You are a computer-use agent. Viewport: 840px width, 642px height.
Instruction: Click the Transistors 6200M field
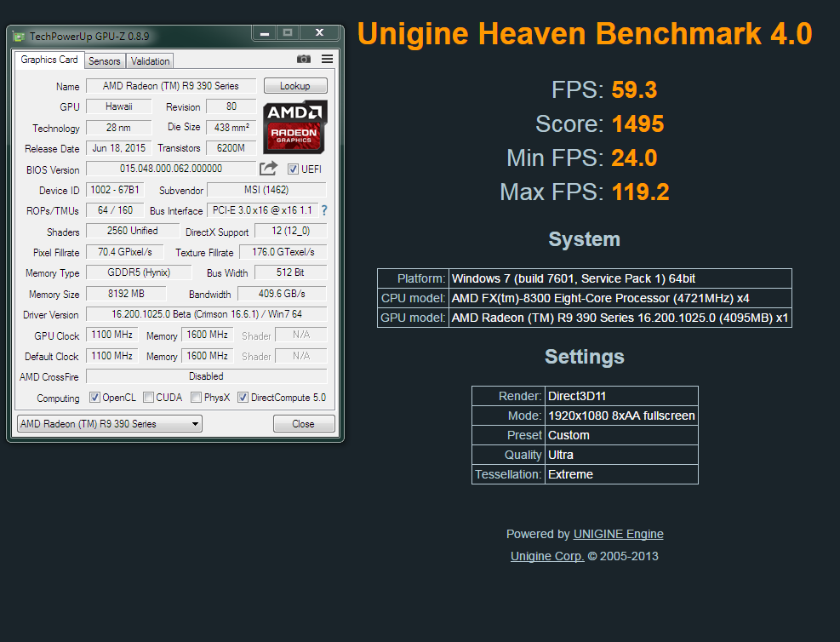click(x=231, y=148)
